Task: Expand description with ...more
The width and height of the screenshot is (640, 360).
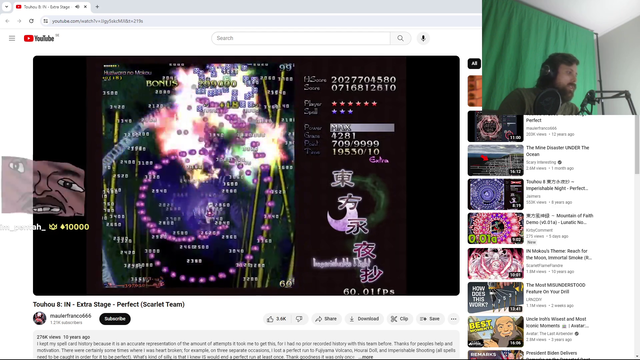Action: (x=367, y=357)
